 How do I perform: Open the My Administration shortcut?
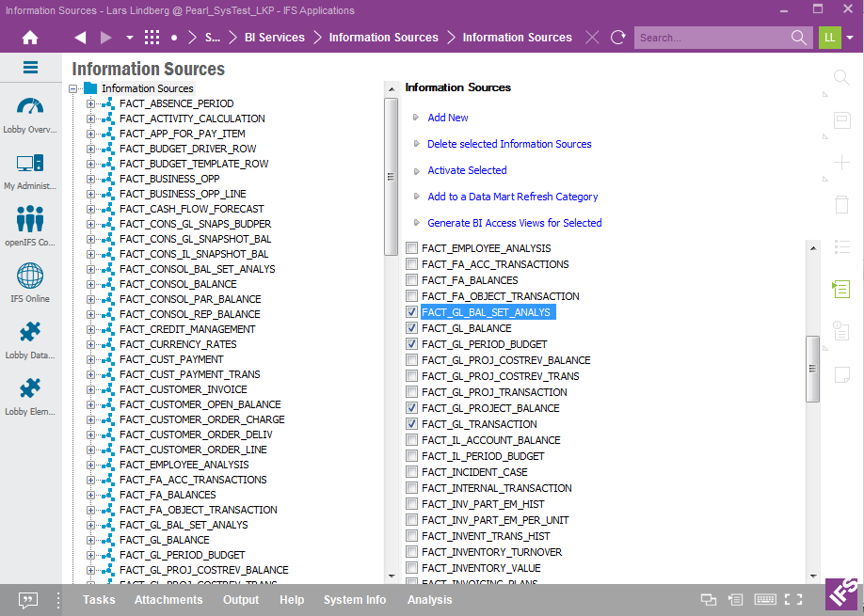point(30,172)
